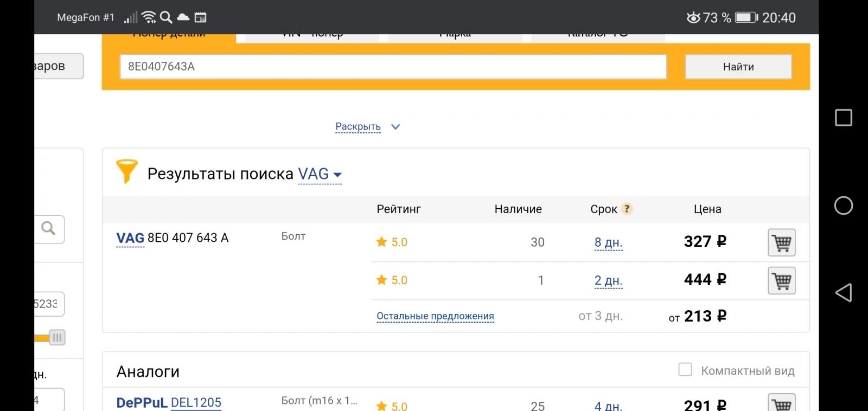Image resolution: width=868 pixels, height=411 pixels.
Task: Tap the Android back triangle button
Action: (x=843, y=293)
